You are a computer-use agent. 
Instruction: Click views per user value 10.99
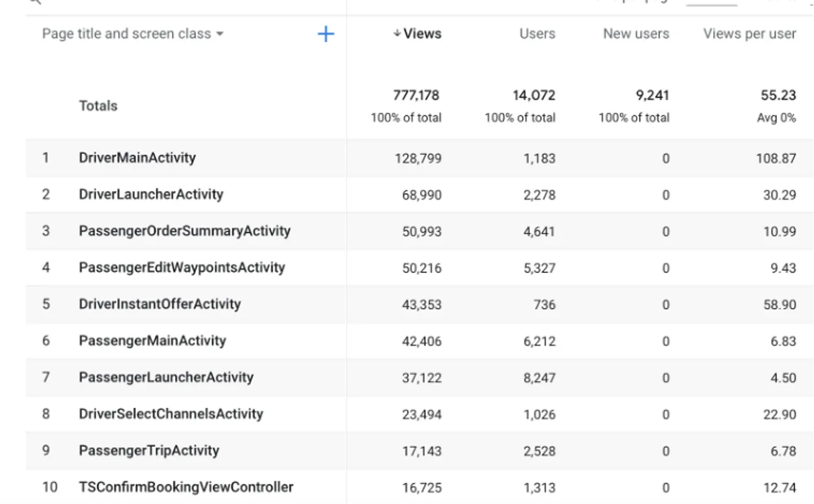click(x=779, y=232)
